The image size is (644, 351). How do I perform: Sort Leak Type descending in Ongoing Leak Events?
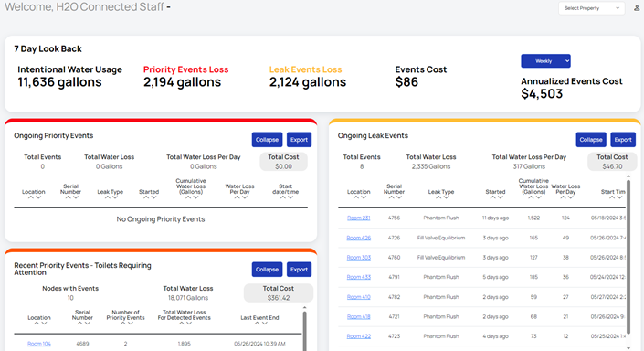446,197
